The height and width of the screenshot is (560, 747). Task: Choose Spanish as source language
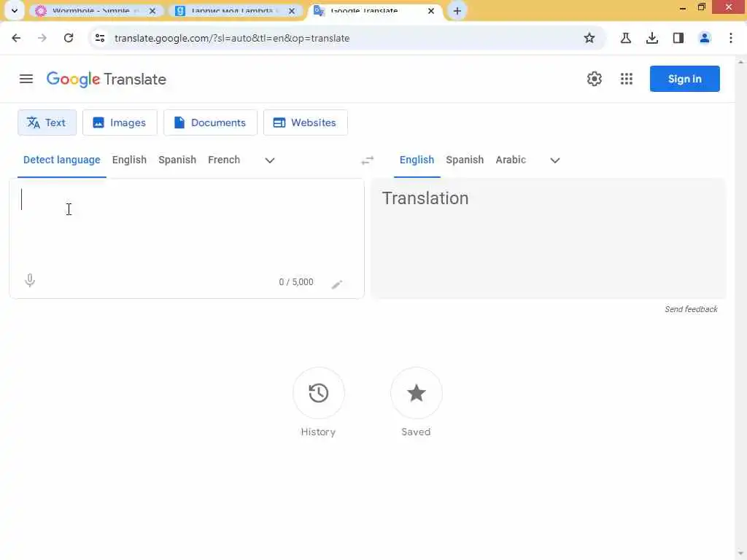[x=177, y=160]
